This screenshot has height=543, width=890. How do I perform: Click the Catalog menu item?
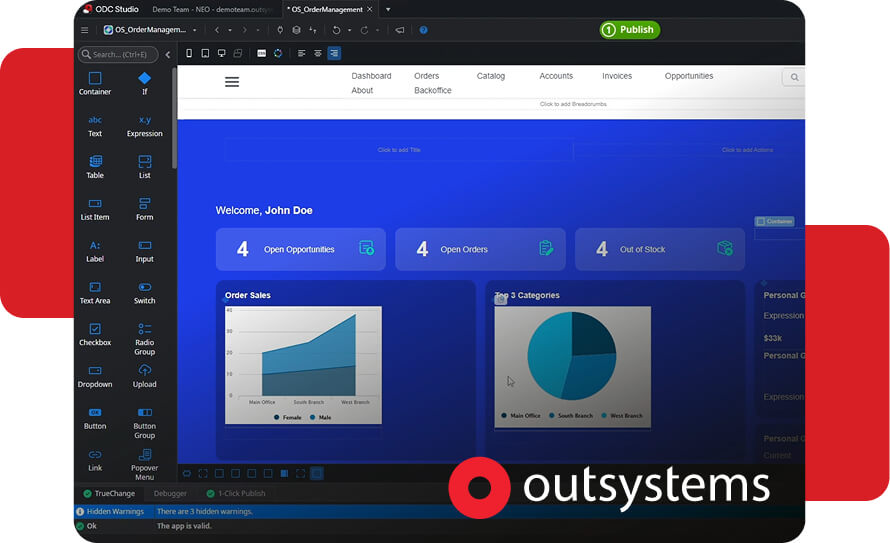tap(490, 76)
